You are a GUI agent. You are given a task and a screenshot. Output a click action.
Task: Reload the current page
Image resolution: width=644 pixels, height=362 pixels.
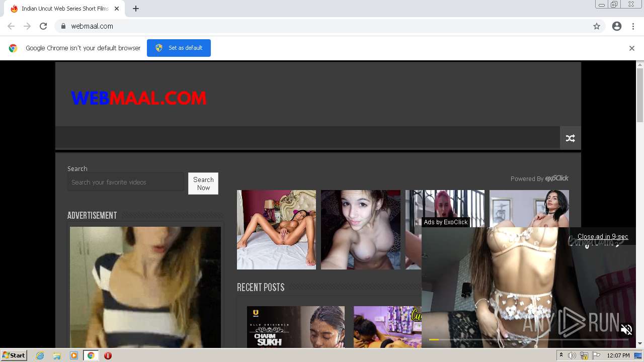pos(43,26)
